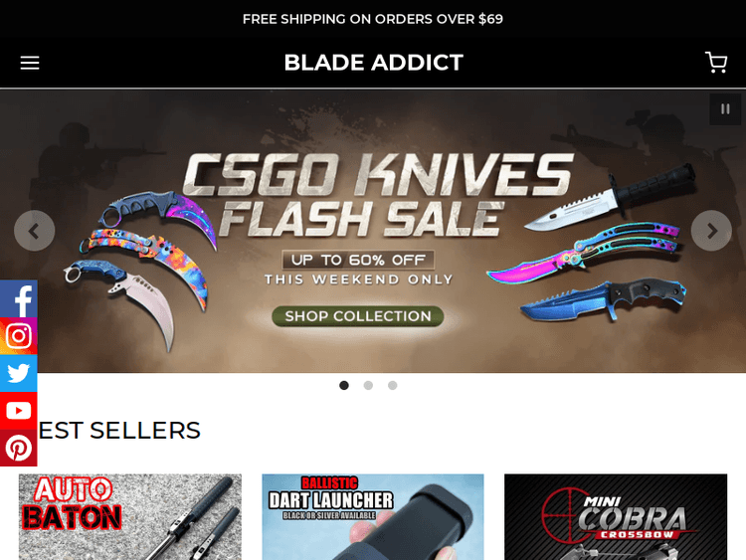Screen dimensions: 746x560
Task: Go to Blade Addict home logo
Action: point(373,63)
